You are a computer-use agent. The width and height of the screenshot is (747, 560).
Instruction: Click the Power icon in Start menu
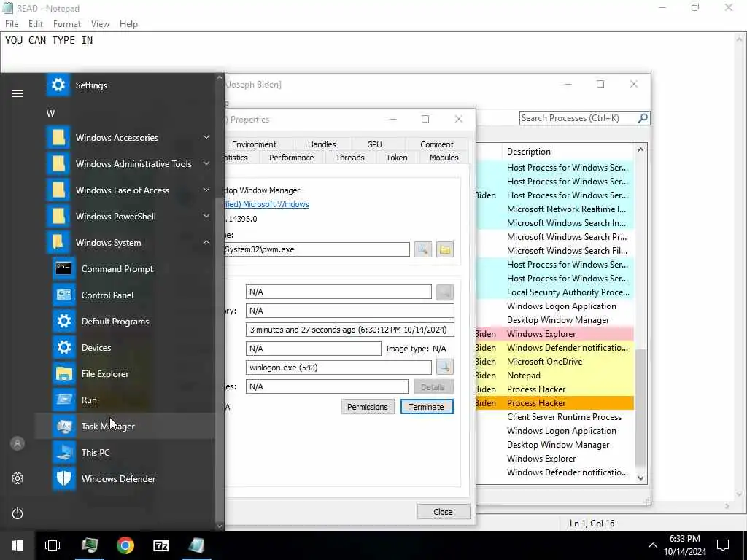18,513
